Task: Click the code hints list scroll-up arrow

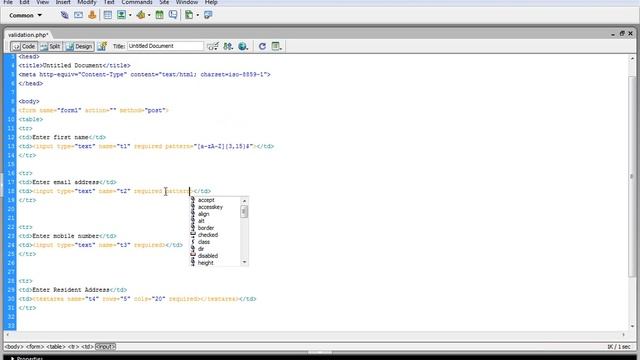Action: pos(244,200)
